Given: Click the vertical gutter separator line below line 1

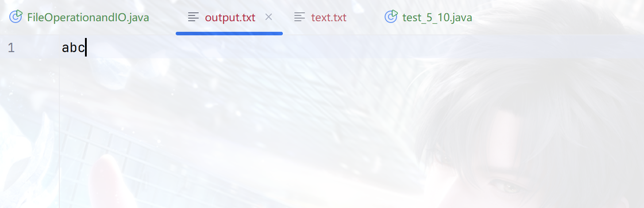Looking at the screenshot, I should click(59, 132).
